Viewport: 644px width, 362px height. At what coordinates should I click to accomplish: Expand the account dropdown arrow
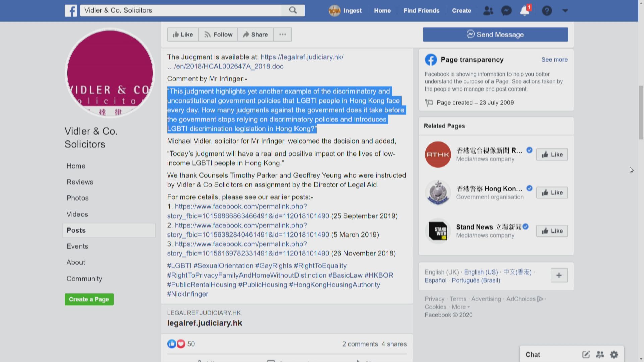(x=565, y=11)
